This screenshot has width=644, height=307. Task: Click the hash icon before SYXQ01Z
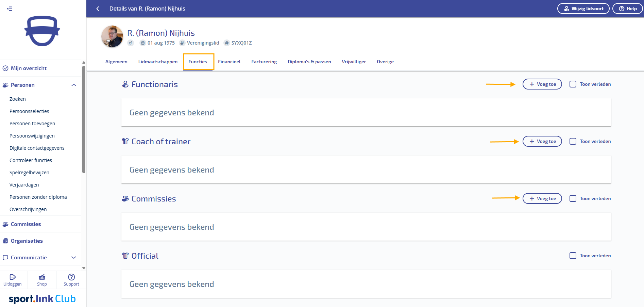(x=227, y=43)
